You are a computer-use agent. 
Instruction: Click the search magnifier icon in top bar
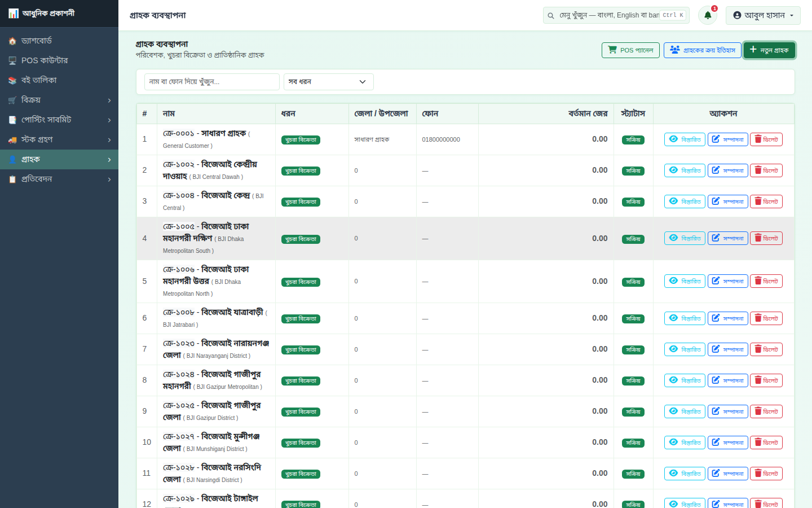(x=551, y=16)
